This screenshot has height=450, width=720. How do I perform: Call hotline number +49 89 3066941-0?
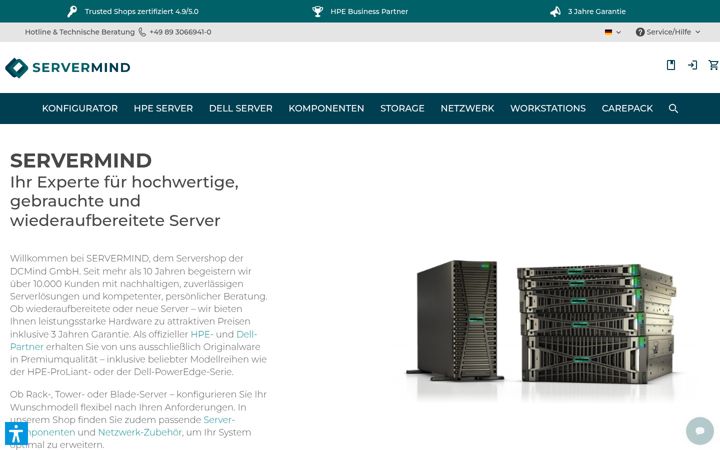pyautogui.click(x=180, y=32)
